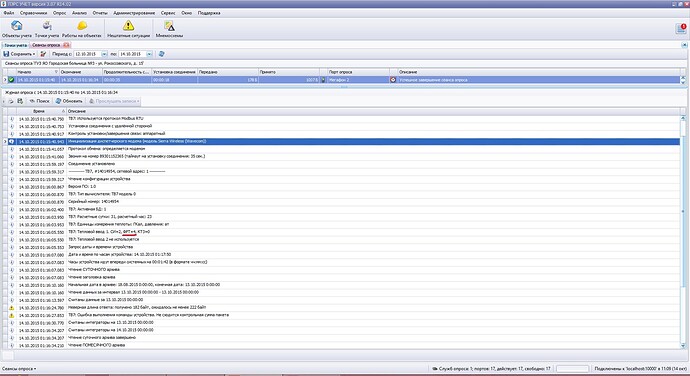Select row 'Чтение суточного архива завершено'
Viewport: 690px width, 376px height.
point(341,338)
